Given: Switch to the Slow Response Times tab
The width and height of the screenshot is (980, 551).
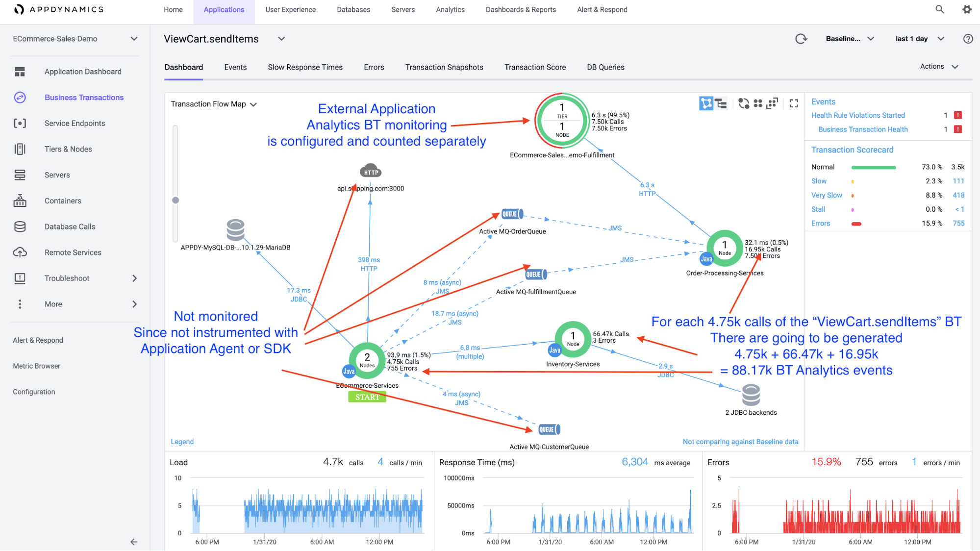Looking at the screenshot, I should tap(305, 67).
